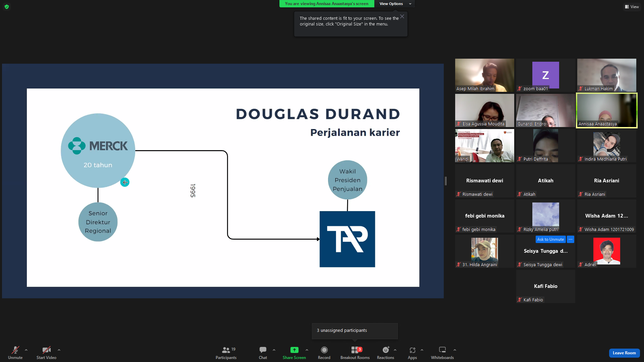Select Gunardi Endro's video tile

(545, 110)
